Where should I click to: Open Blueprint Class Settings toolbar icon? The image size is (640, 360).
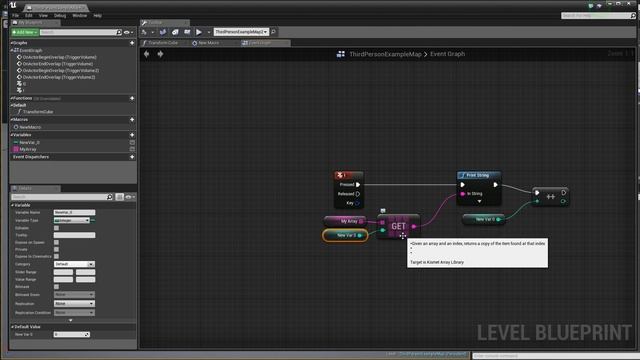pyautogui.click(x=175, y=32)
